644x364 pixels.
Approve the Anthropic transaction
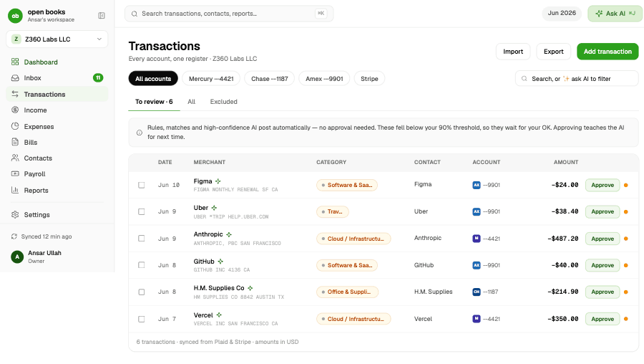(x=602, y=239)
